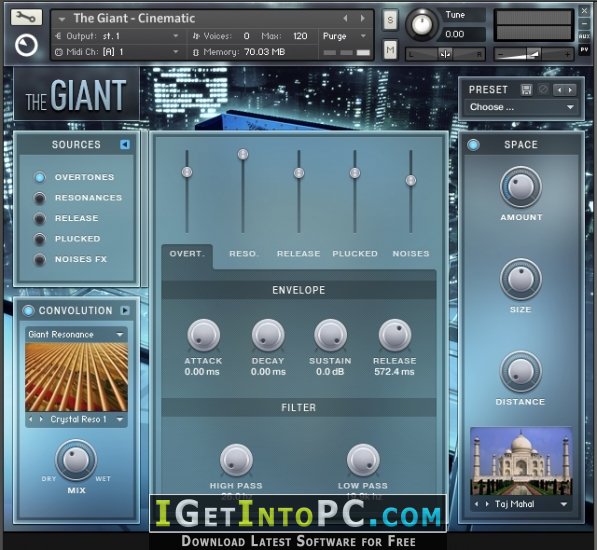Click the Release volume fader
597x550 pixels.
[x=299, y=173]
